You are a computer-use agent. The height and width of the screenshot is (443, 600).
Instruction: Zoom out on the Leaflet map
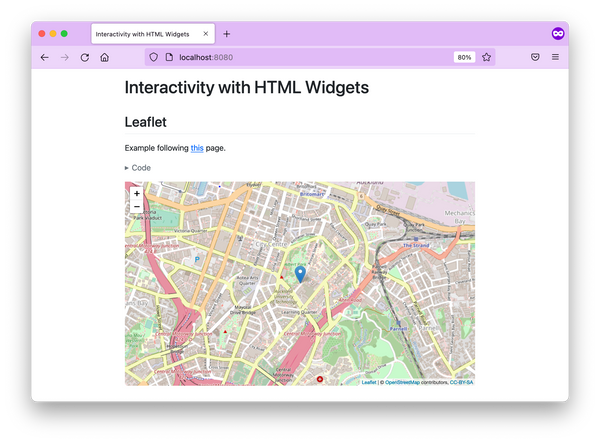click(x=137, y=207)
